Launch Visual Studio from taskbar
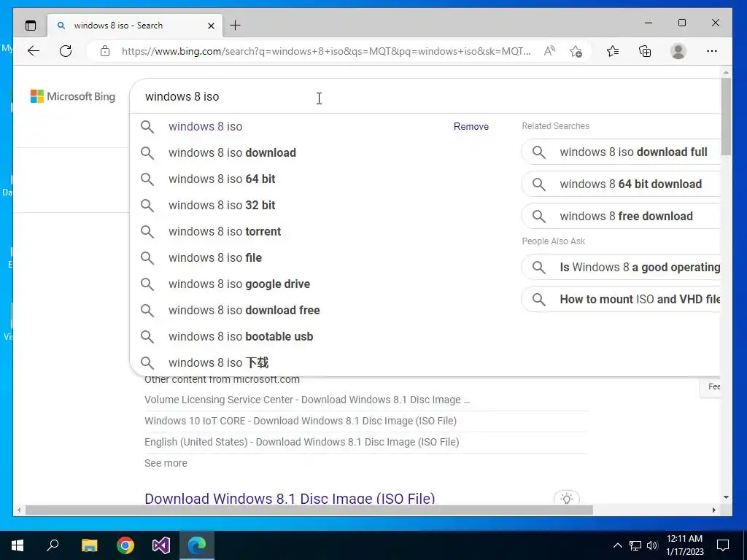The width and height of the screenshot is (747, 560). coord(161,545)
